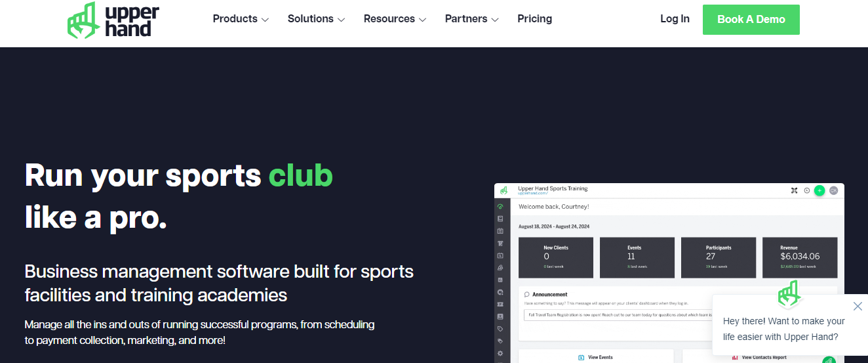Click the clock icon in dashboard preview header
This screenshot has height=363, width=868.
807,190
